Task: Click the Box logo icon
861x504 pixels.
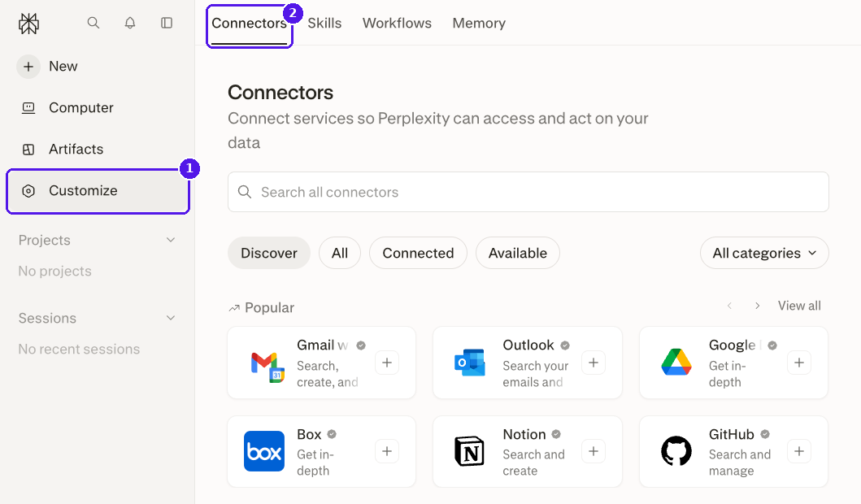Action: tap(264, 451)
